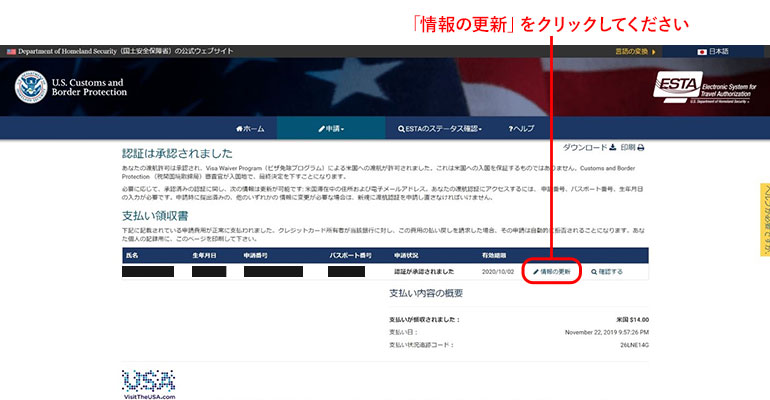Click the 氏名 column header

click(x=132, y=256)
